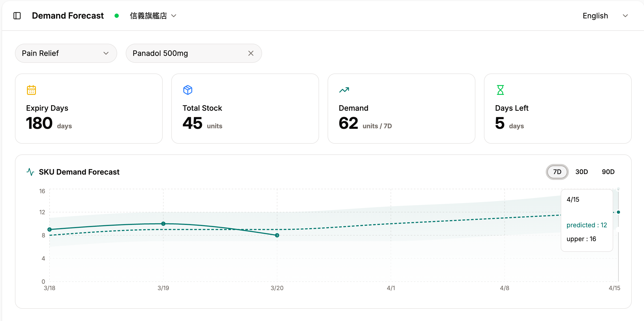Select the 7D time range
The image size is (644, 321).
(x=557, y=172)
